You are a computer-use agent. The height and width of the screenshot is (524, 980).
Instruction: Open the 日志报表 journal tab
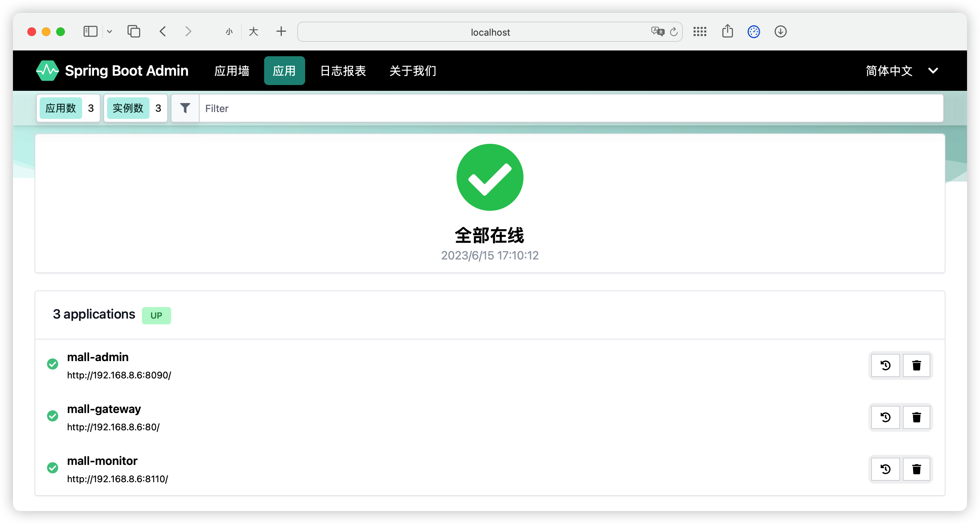343,70
